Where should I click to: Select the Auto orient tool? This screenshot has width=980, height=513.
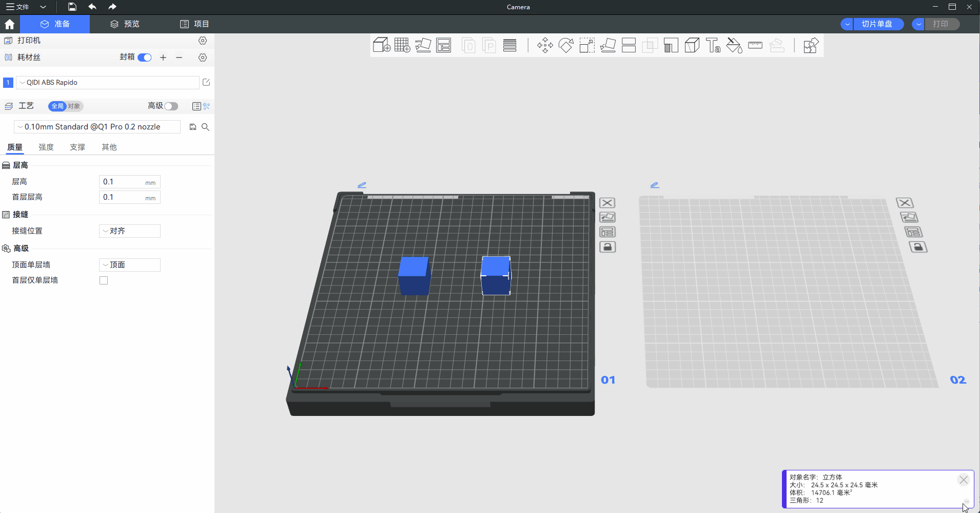423,46
